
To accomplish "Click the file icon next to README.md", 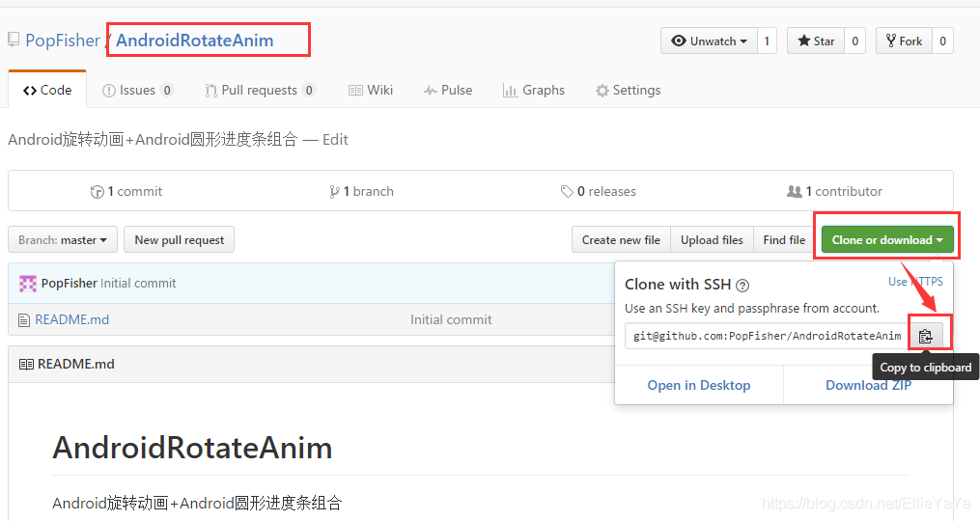I will (x=24, y=320).
